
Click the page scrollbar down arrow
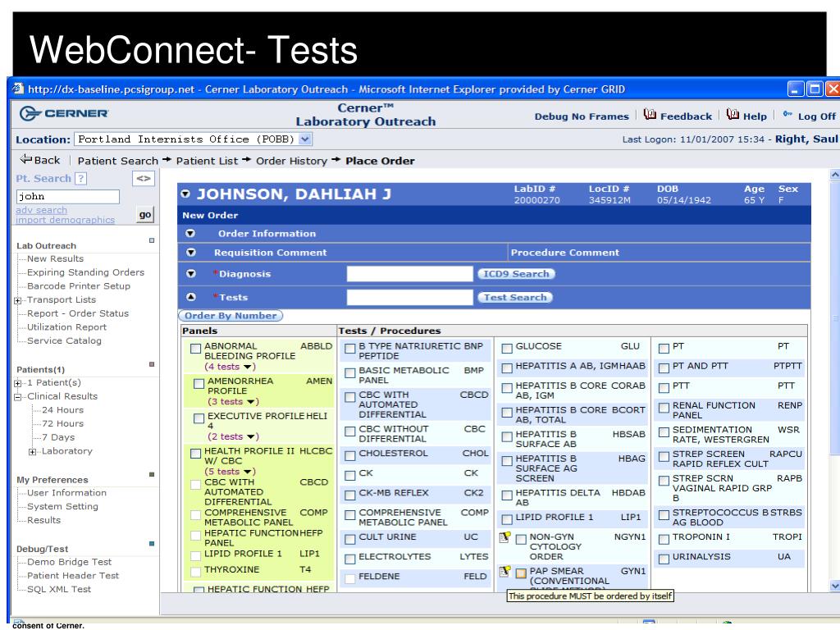834,586
